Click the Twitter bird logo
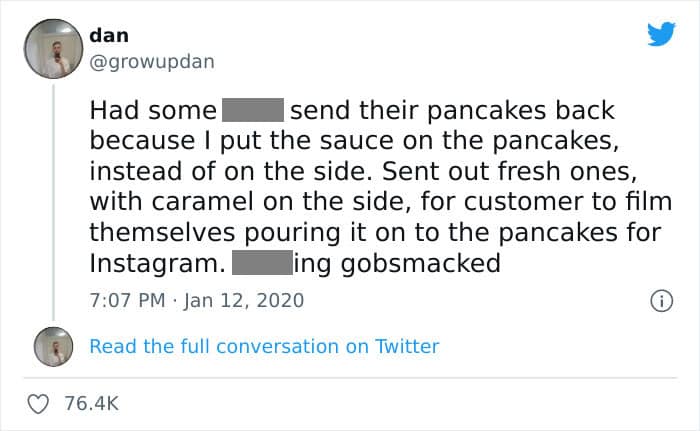The image size is (700, 431). pyautogui.click(x=660, y=35)
